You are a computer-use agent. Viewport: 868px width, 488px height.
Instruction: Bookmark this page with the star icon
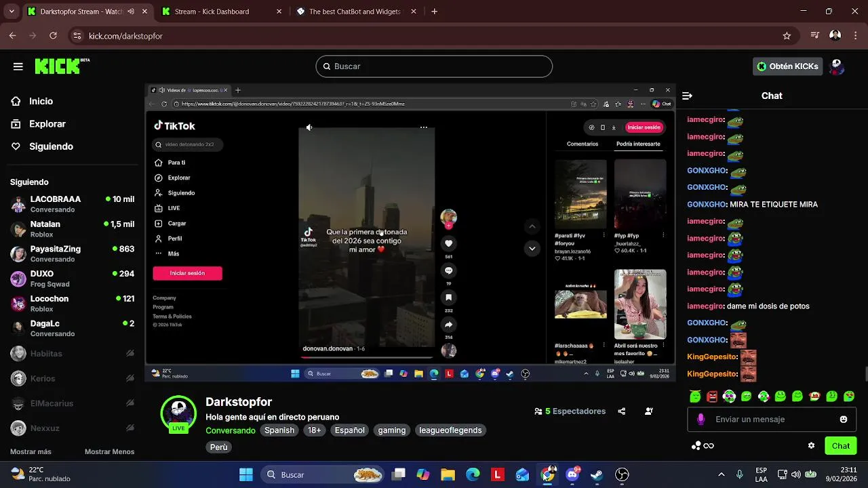click(x=787, y=36)
